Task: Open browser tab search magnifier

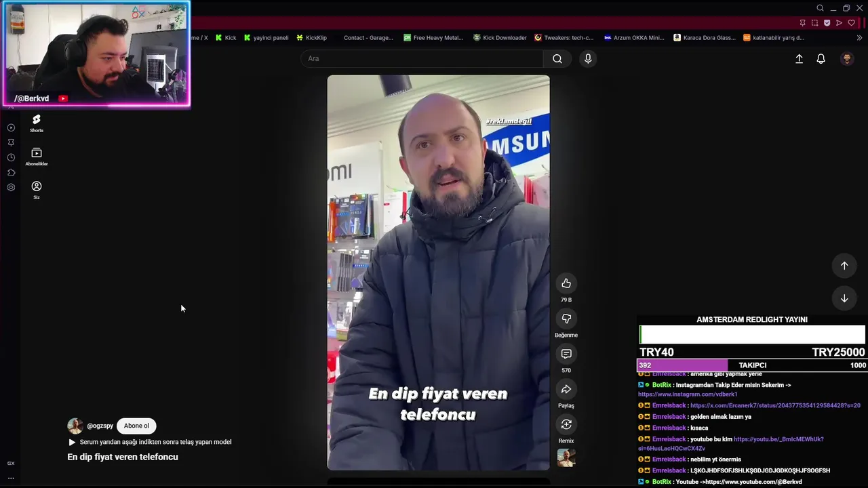Action: (820, 8)
